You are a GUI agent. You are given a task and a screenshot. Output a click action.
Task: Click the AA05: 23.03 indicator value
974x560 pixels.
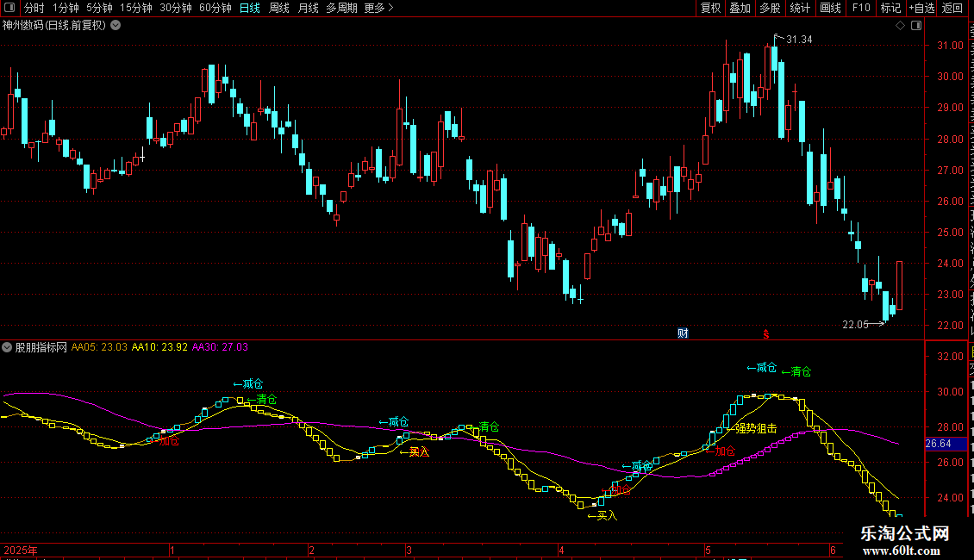[x=99, y=347]
